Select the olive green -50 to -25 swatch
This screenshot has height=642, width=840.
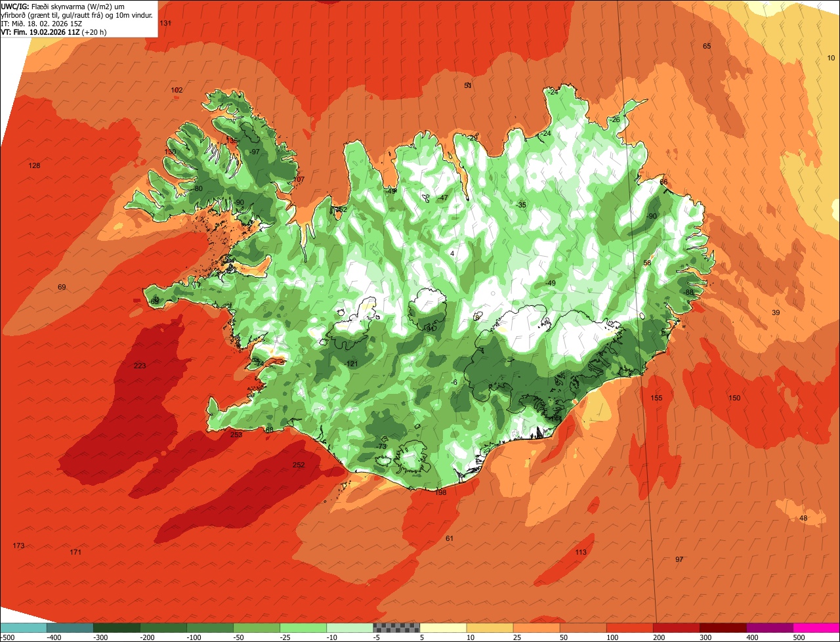(x=257, y=627)
